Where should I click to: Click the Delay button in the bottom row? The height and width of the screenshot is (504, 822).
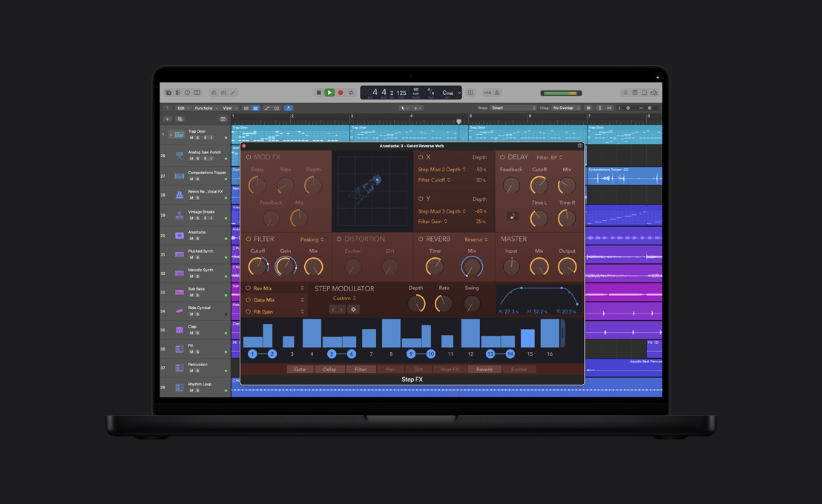point(330,368)
